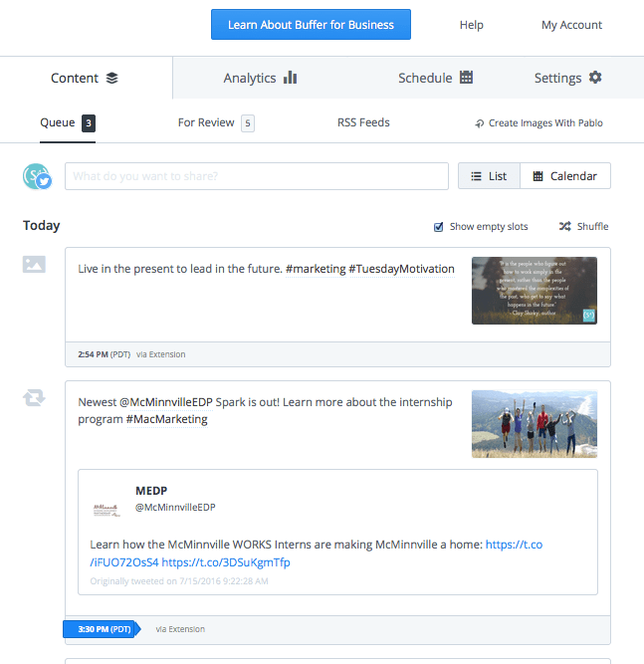Open the https://t.co/3DSuKgmTfp link

(226, 562)
